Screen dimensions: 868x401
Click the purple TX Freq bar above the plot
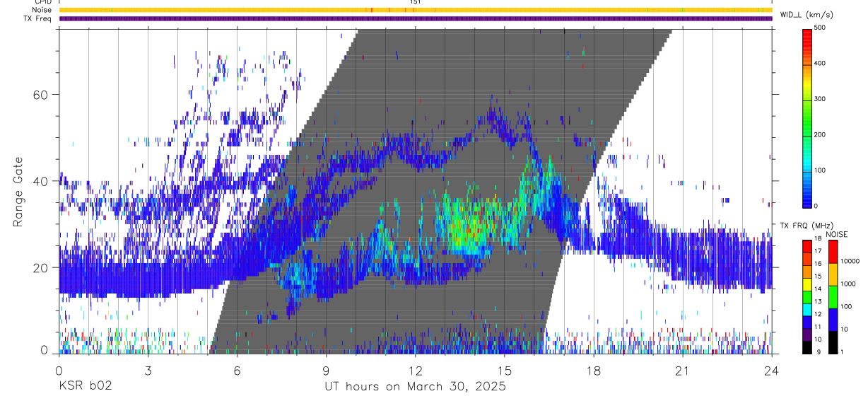pyautogui.click(x=416, y=18)
